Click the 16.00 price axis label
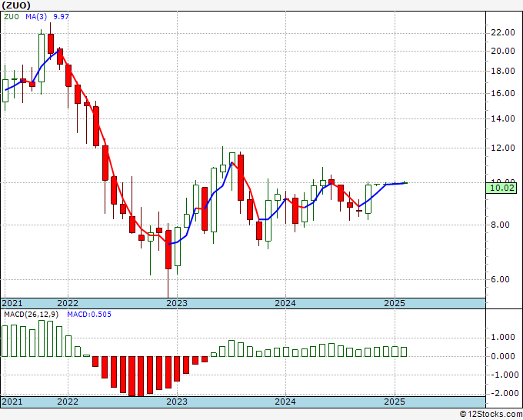The width and height of the screenshot is (523, 420). pos(503,93)
